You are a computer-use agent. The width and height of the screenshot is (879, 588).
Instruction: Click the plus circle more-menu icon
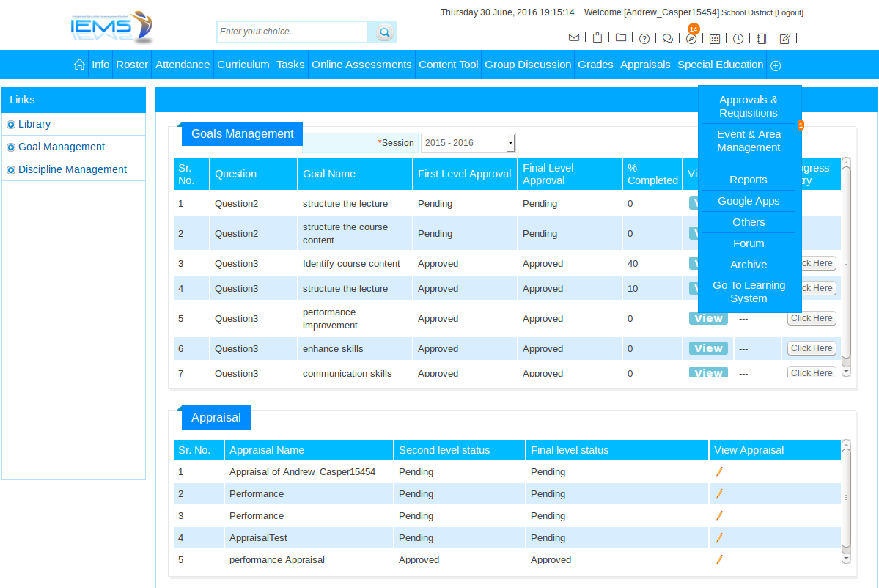[x=776, y=65]
